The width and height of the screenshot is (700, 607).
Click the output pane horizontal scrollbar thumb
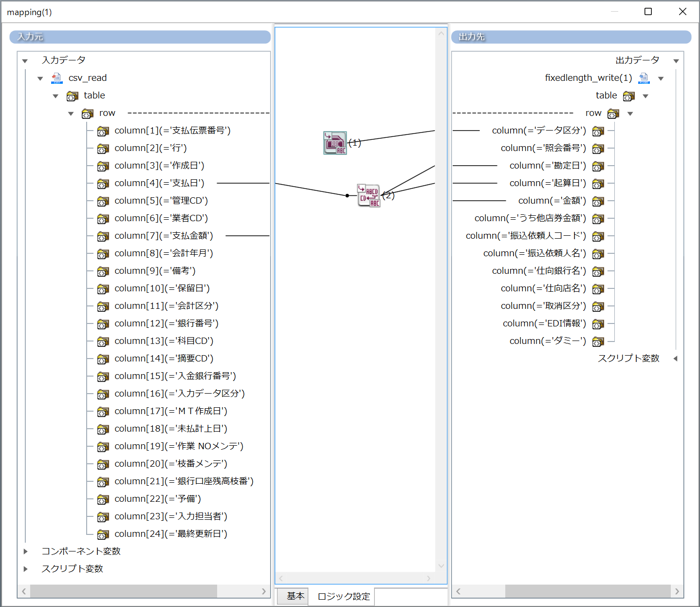pyautogui.click(x=588, y=591)
